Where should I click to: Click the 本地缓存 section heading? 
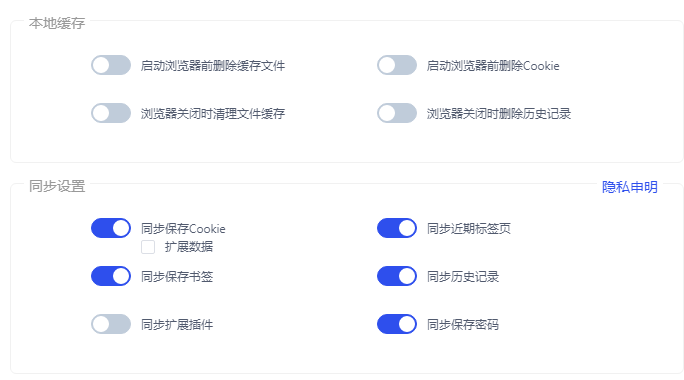coord(57,23)
